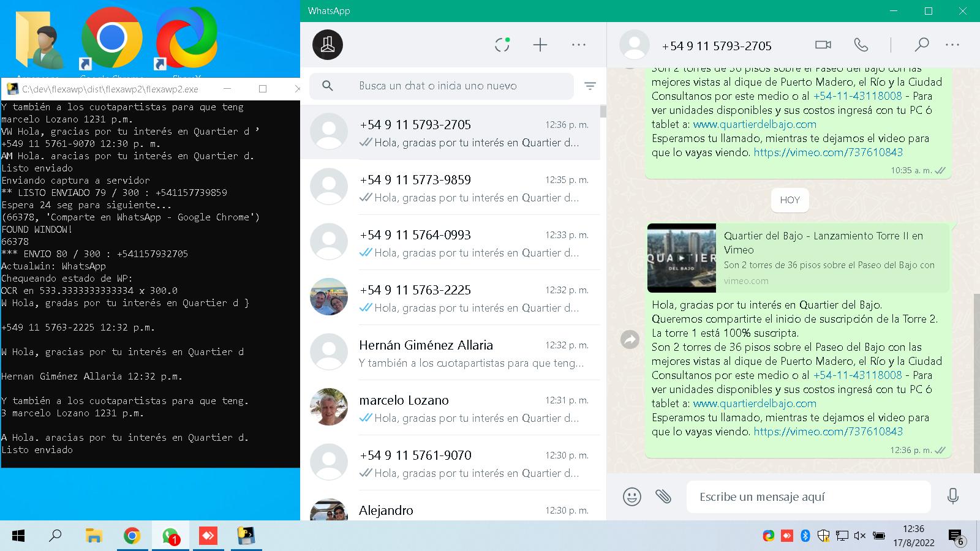Open the red arrow app in taskbar
The image size is (980, 551).
(x=208, y=536)
